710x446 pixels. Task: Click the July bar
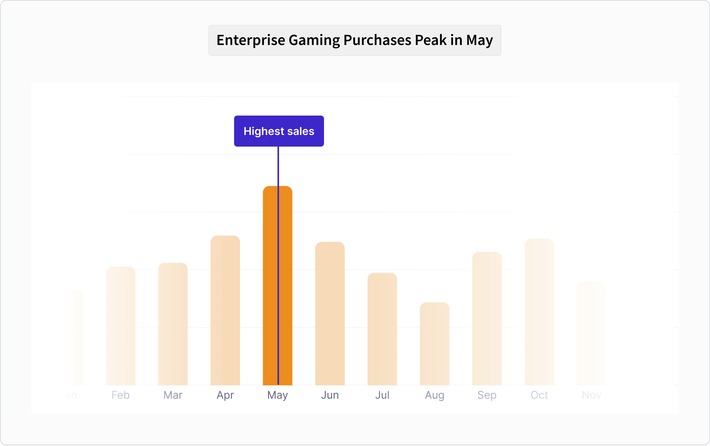point(382,328)
